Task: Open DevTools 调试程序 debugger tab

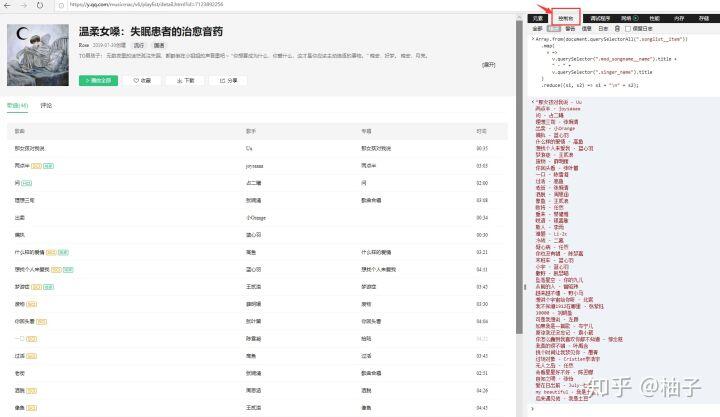Action: [600, 18]
